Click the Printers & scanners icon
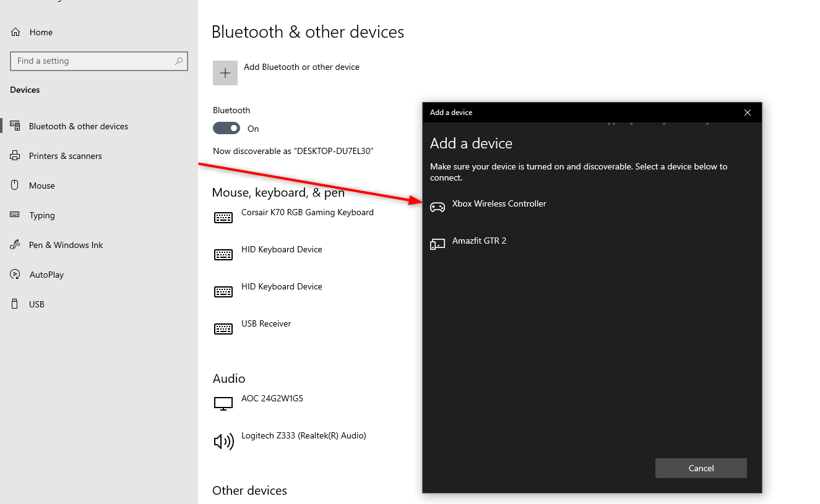Viewport: 820px width, 504px height. 15,156
